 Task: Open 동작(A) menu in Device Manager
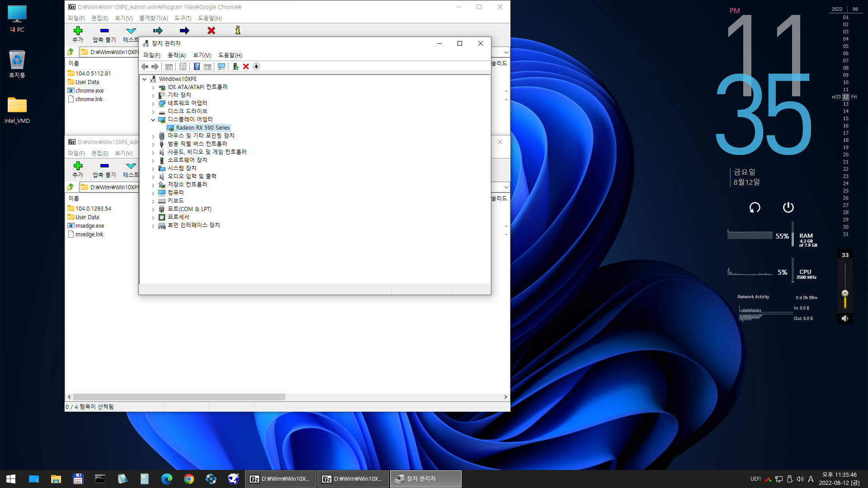[x=177, y=55]
